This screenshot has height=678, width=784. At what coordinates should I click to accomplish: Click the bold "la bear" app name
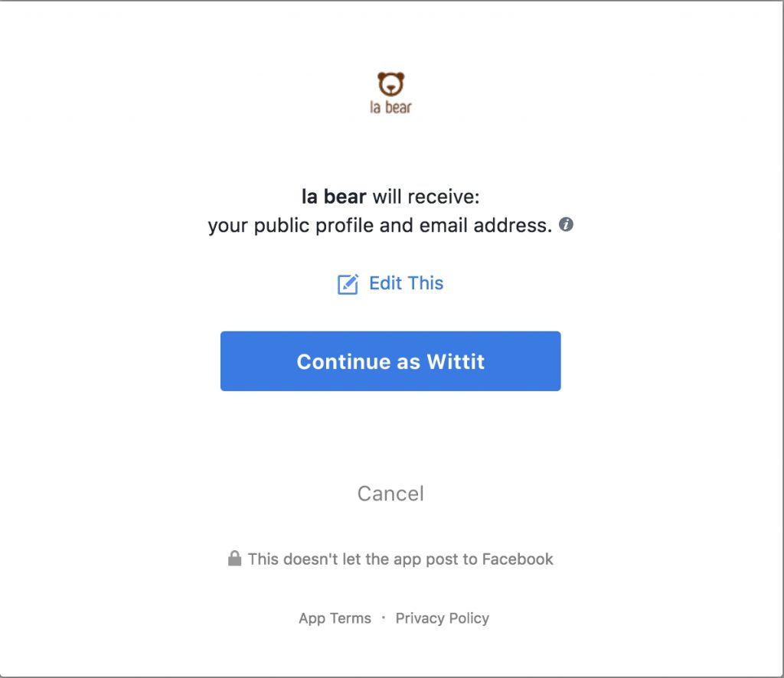(x=334, y=197)
